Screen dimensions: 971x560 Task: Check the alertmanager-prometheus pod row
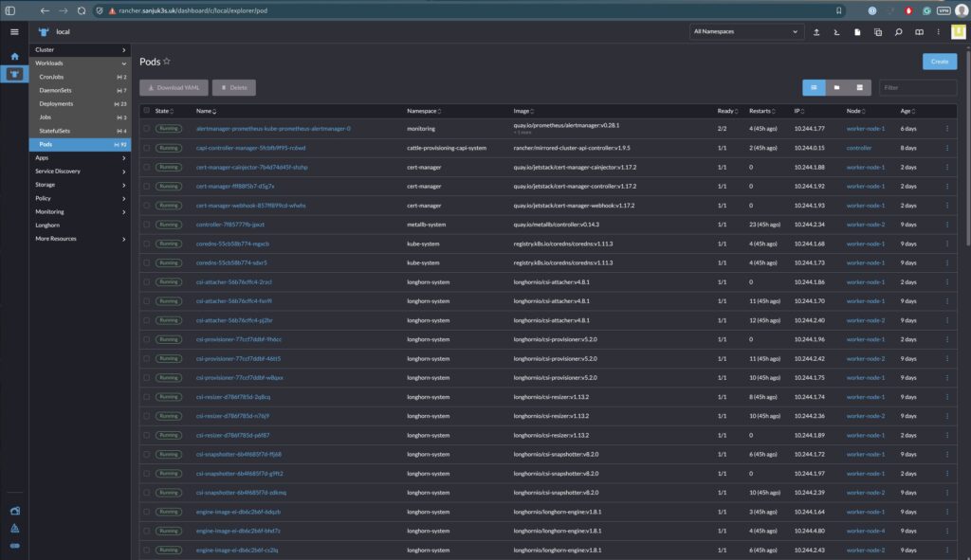(x=147, y=129)
